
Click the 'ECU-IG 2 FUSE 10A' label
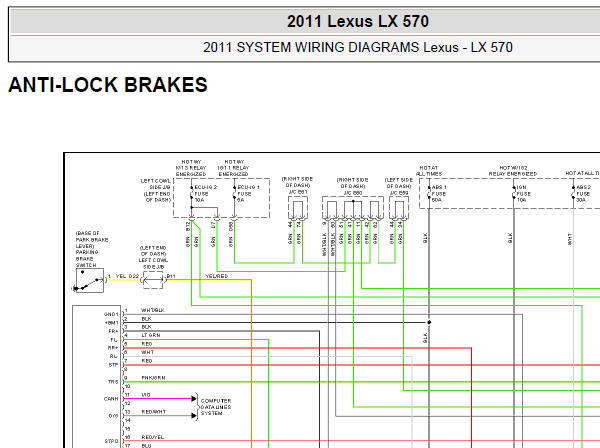coord(205,194)
